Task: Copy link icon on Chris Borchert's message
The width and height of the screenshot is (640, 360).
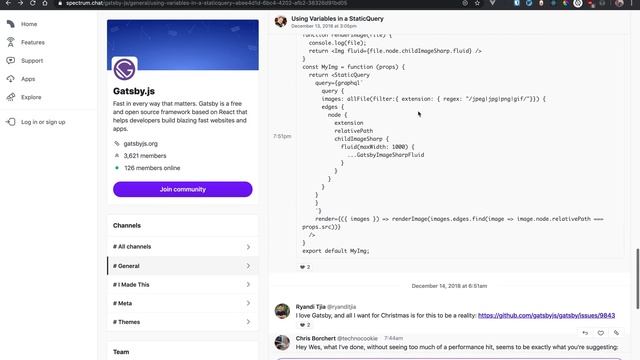Action: pos(616,333)
